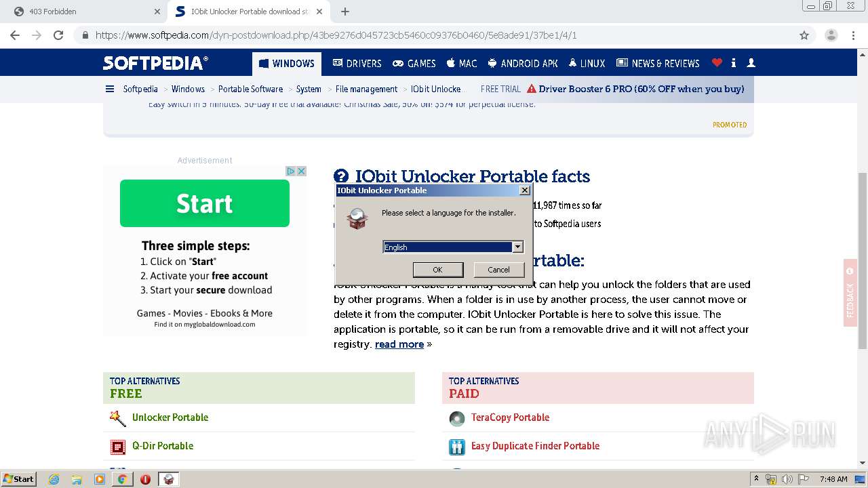Click the user account icon in header
This screenshot has width=868, height=488.
751,63
